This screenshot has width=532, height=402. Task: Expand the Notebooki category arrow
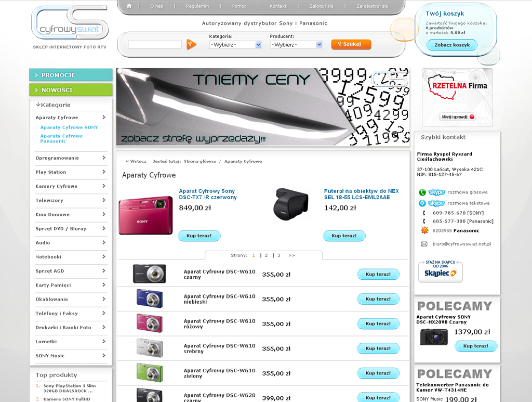(x=104, y=256)
